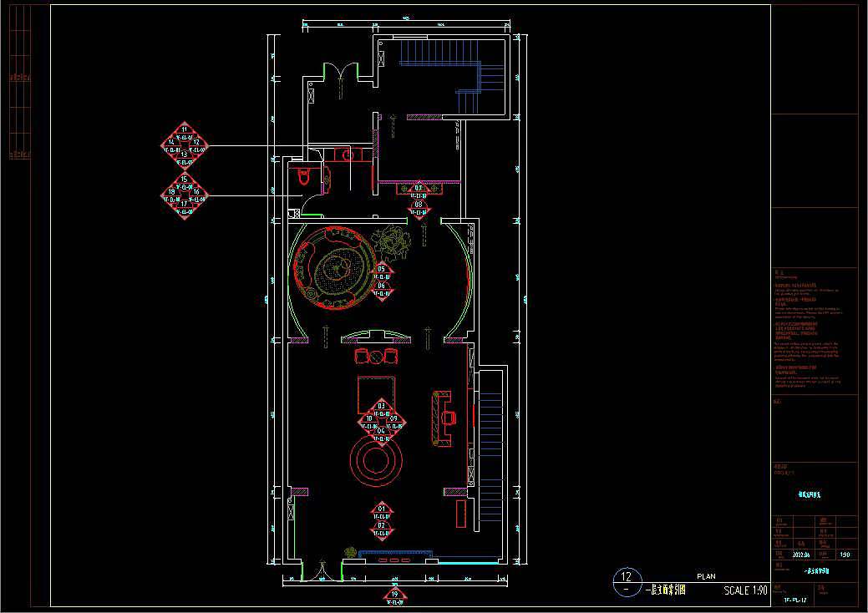The image size is (868, 613).
Task: Click the cyan project name in title block
Action: click(x=810, y=494)
